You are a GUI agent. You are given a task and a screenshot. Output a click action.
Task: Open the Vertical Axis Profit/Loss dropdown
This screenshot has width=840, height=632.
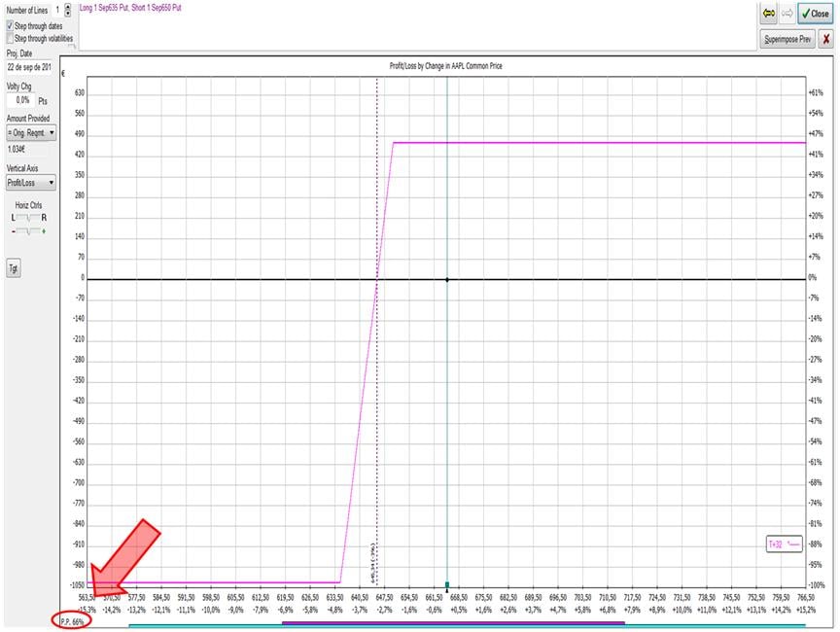click(30, 183)
